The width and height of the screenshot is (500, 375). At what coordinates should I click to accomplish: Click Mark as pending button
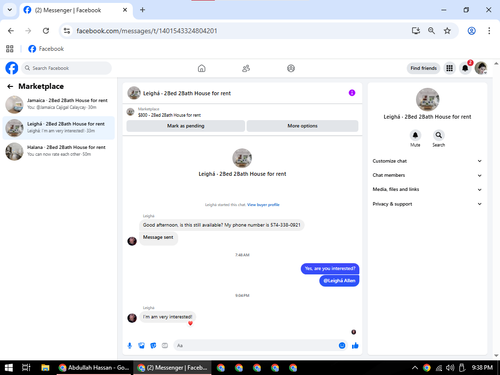186,126
